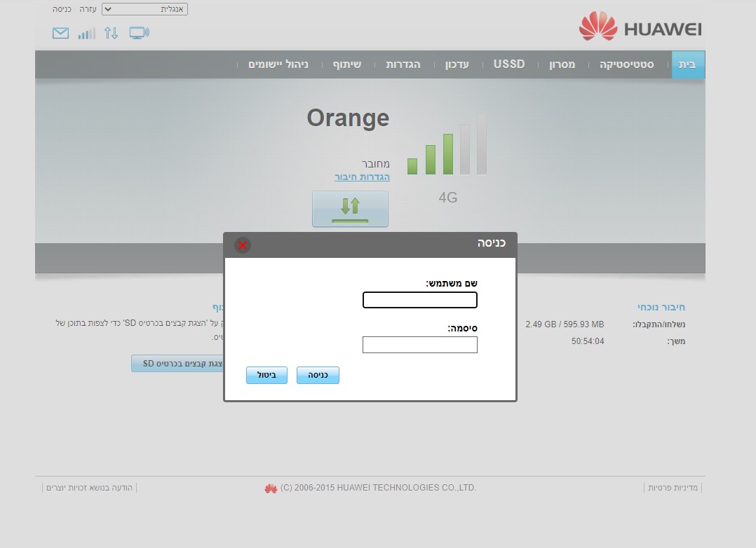Screen dimensions: 756x548
Task: Select the שיתוף tab
Action: point(346,64)
